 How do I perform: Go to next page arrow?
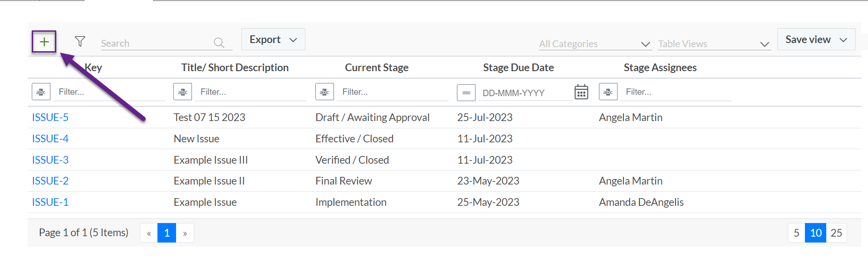tap(185, 233)
